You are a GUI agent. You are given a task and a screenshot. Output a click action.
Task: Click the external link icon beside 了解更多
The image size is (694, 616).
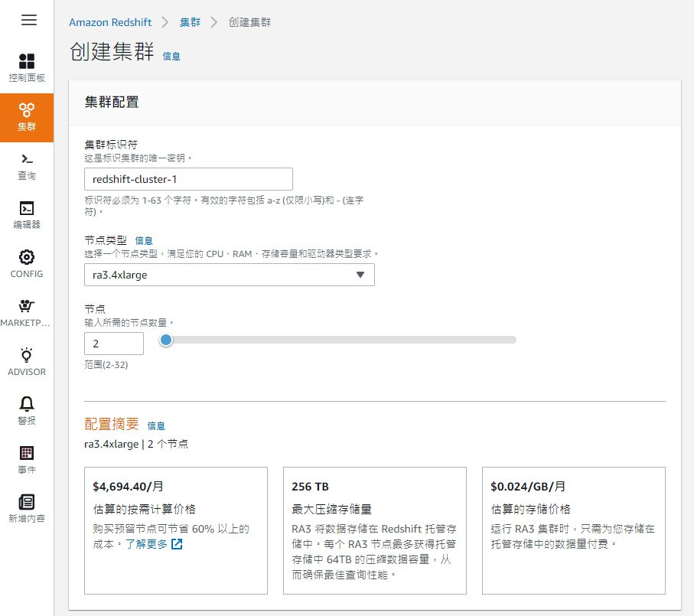[177, 544]
